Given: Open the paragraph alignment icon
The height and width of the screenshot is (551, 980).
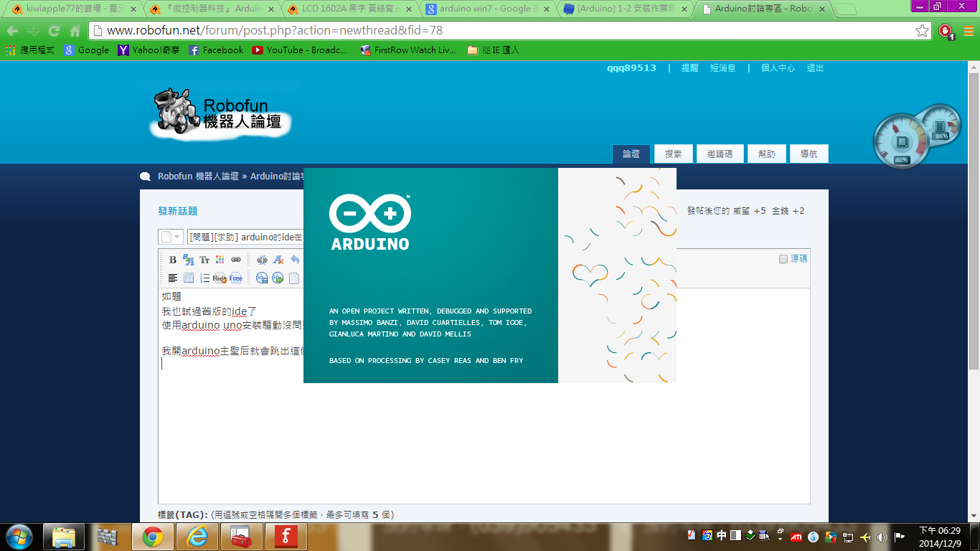Looking at the screenshot, I should pos(172,278).
